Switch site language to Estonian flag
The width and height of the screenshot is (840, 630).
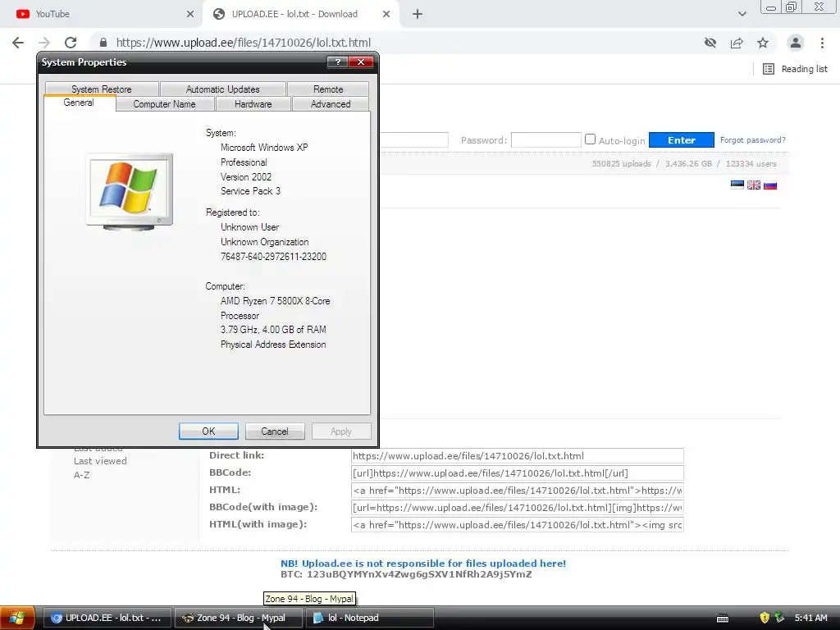tap(737, 185)
